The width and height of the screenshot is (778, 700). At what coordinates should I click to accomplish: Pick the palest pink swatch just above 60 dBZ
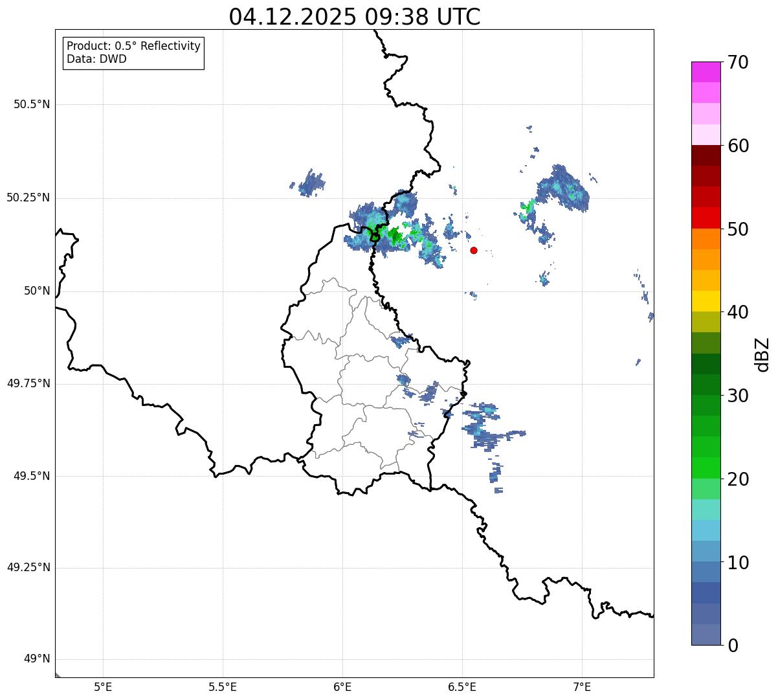tap(706, 135)
